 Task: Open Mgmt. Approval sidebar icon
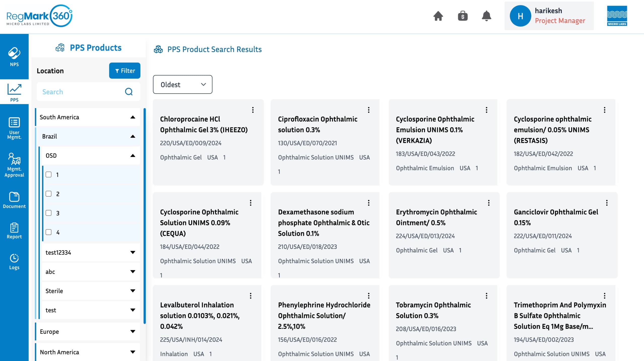[14, 165]
